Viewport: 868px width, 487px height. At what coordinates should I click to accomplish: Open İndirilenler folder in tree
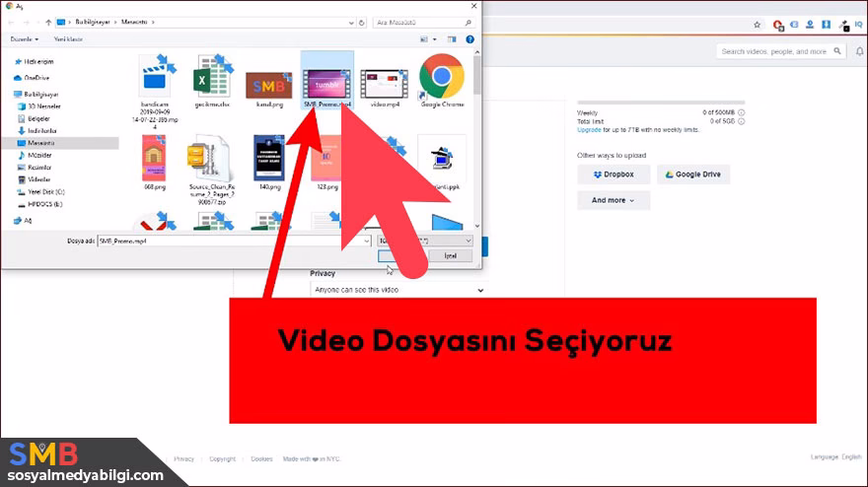tap(42, 131)
